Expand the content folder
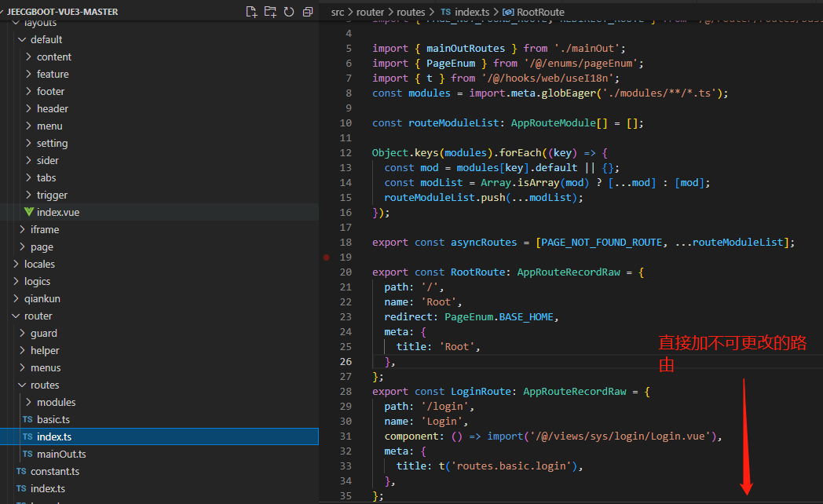823x504 pixels. pos(28,57)
